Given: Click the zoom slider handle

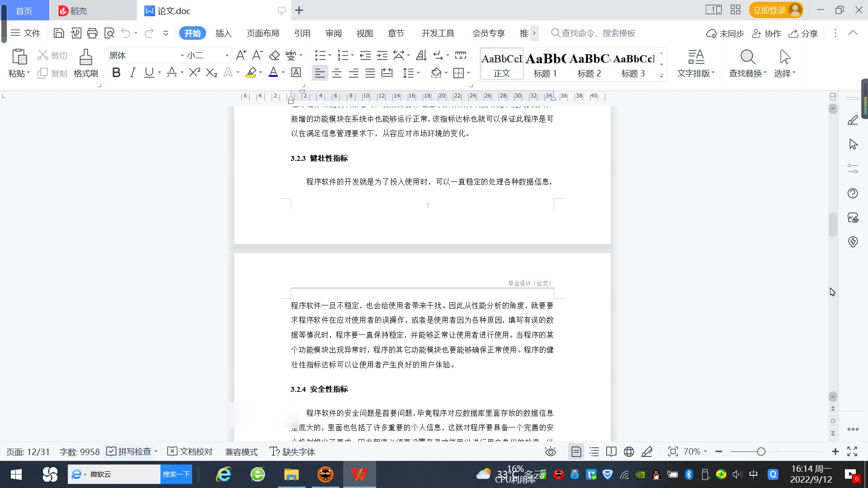Looking at the screenshot, I should (x=761, y=451).
